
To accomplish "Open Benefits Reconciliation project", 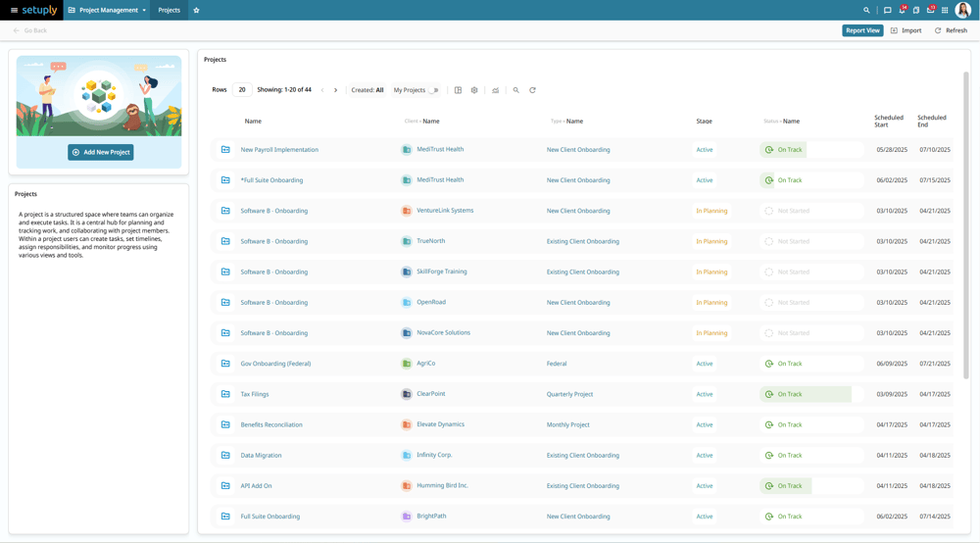I will 271,425.
